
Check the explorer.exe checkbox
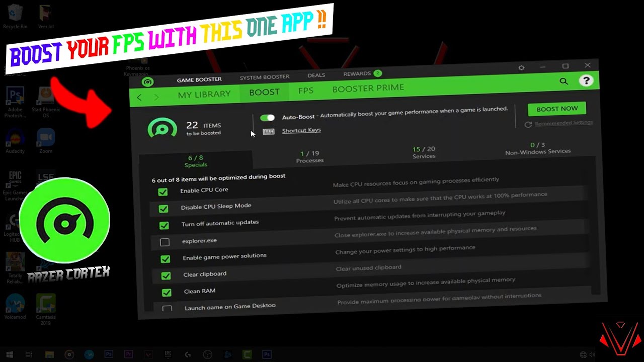coord(165,242)
